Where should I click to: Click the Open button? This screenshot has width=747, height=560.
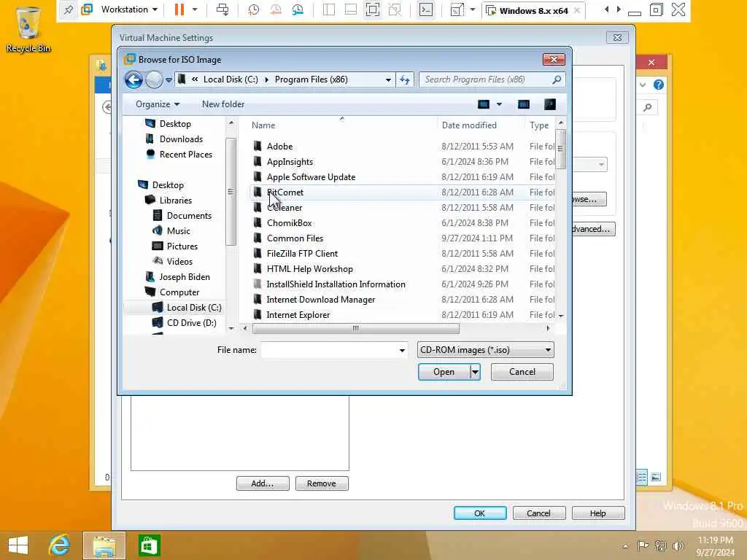coord(444,372)
